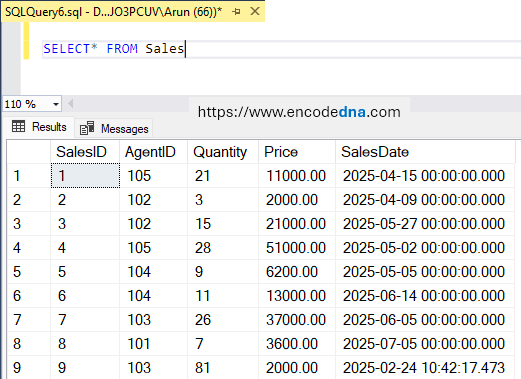Screen dimensions: 521x379
Task: Select row header 1 in results
Action: coord(29,176)
